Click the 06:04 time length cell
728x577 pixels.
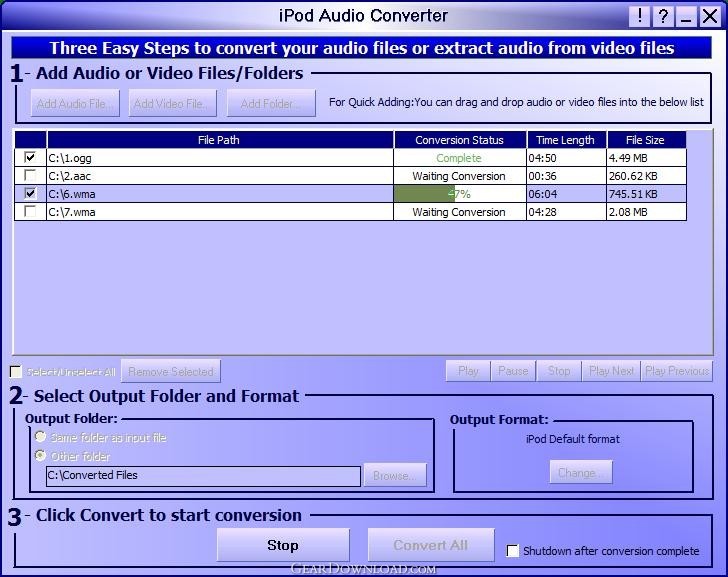point(566,194)
